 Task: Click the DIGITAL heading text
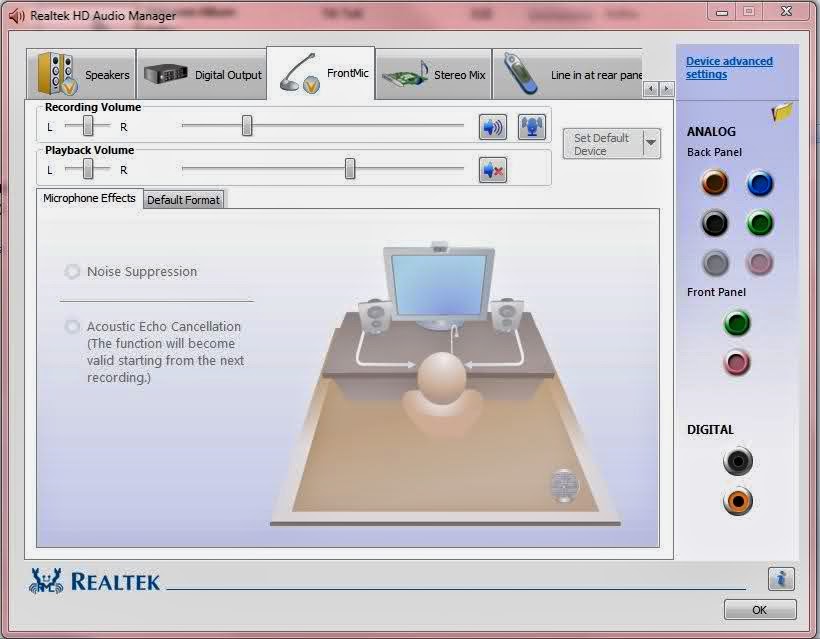point(710,429)
